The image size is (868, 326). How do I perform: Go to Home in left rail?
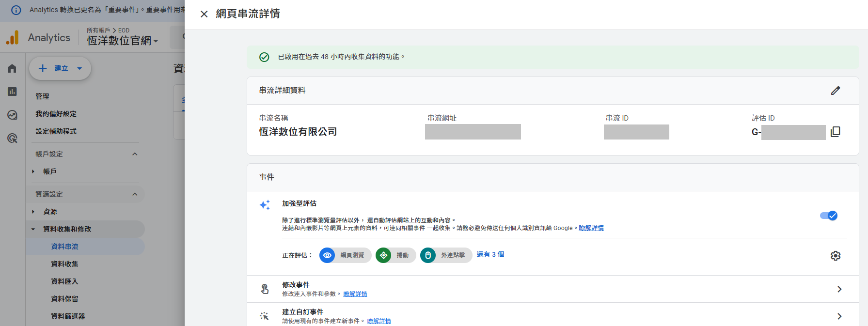coord(12,68)
